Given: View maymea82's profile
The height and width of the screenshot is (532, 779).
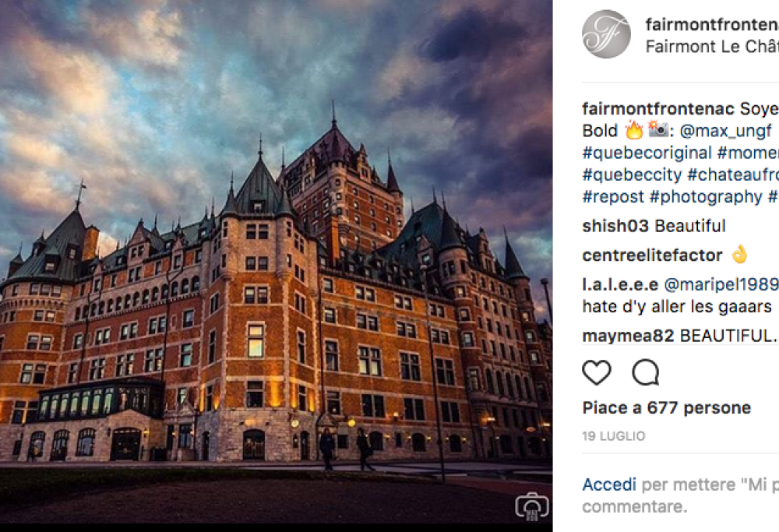Looking at the screenshot, I should [629, 336].
